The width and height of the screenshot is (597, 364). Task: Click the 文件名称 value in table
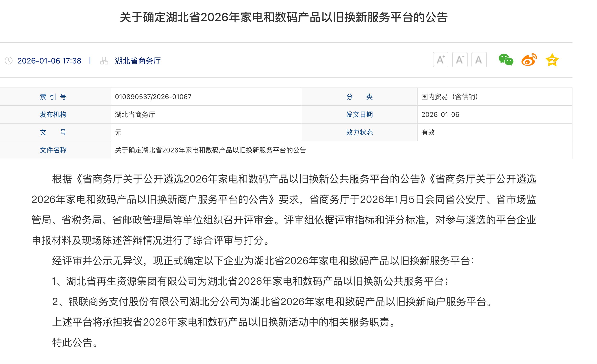(x=210, y=150)
